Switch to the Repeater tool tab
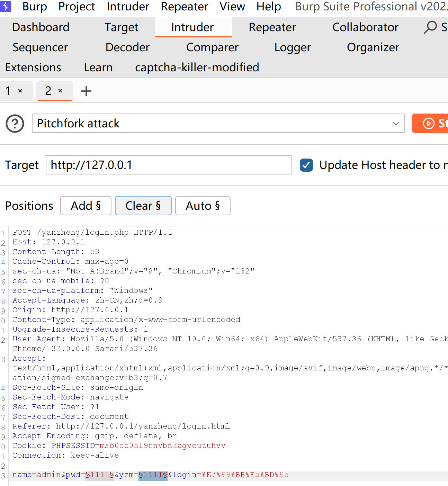 (x=272, y=27)
